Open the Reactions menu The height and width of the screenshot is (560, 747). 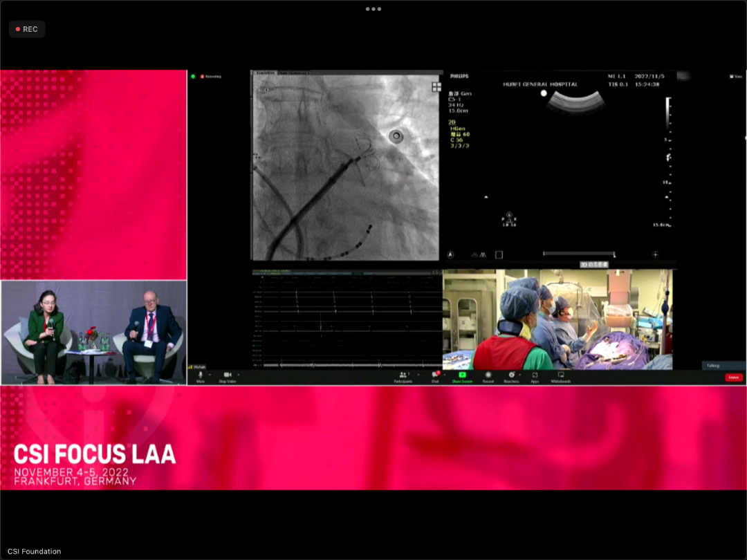[511, 375]
